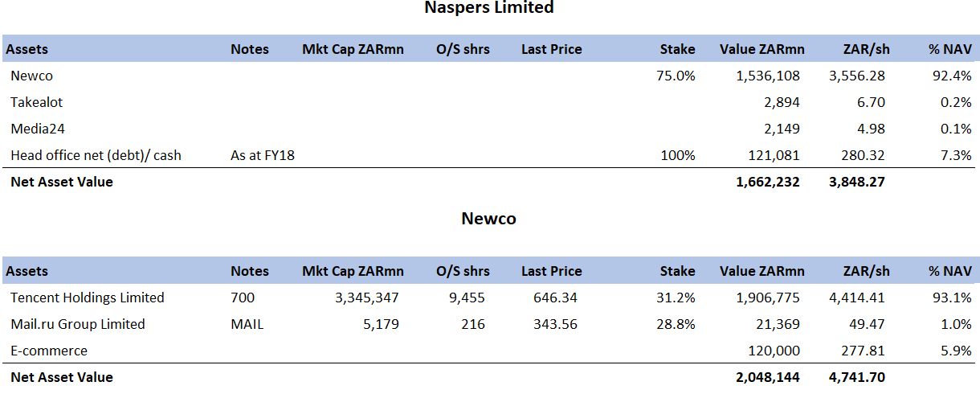
Task: Click Tencent market cap 3,345,347
Action: point(366,298)
